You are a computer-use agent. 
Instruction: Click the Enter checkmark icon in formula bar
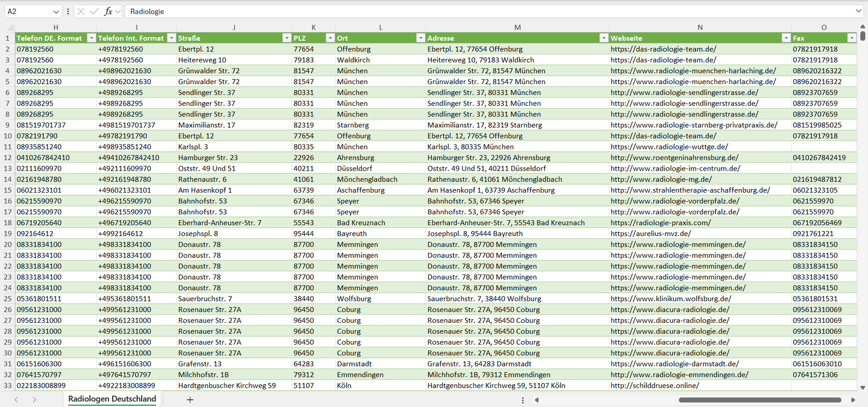pos(94,11)
